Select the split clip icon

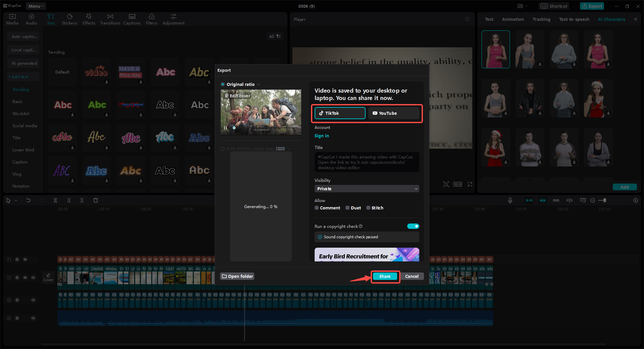tap(55, 200)
